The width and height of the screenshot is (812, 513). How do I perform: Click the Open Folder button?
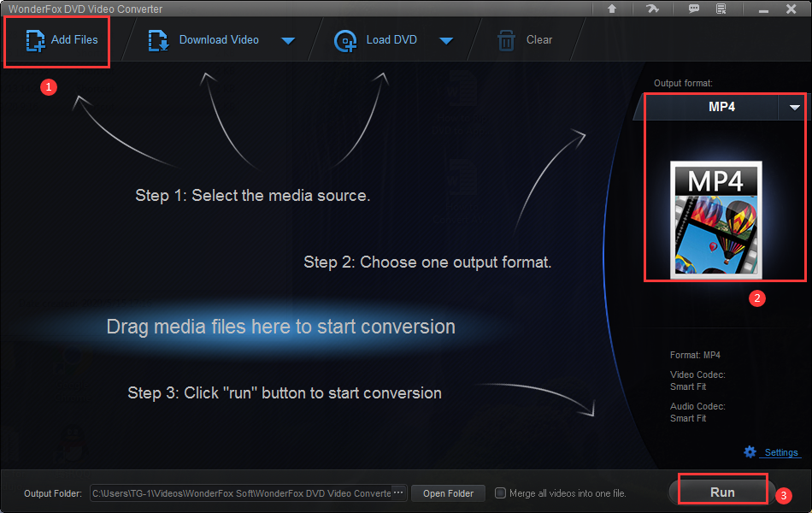[448, 493]
